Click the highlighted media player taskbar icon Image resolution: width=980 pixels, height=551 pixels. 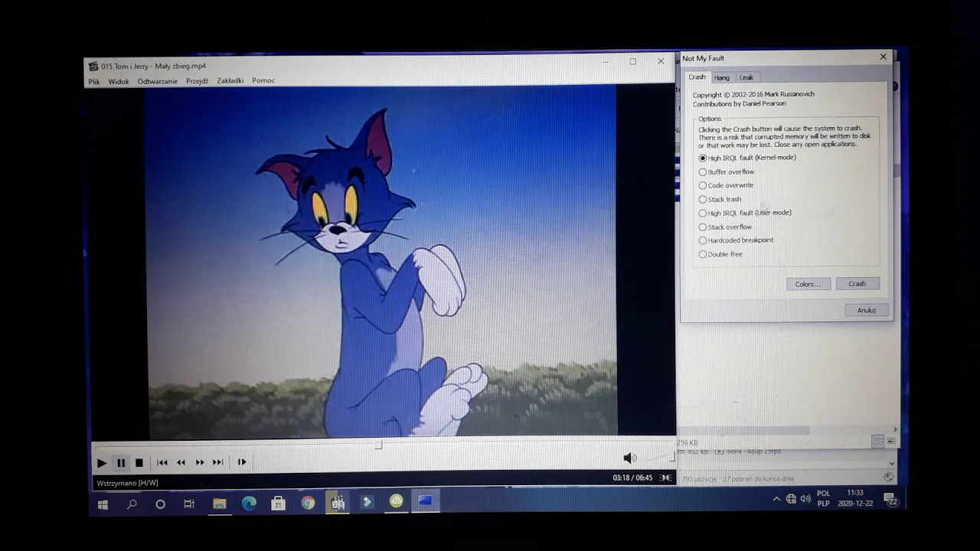(x=338, y=502)
